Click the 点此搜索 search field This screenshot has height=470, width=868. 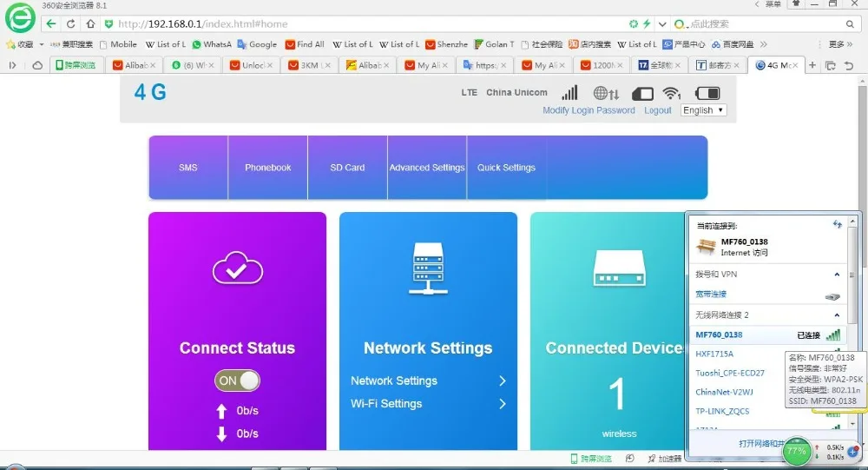765,23
